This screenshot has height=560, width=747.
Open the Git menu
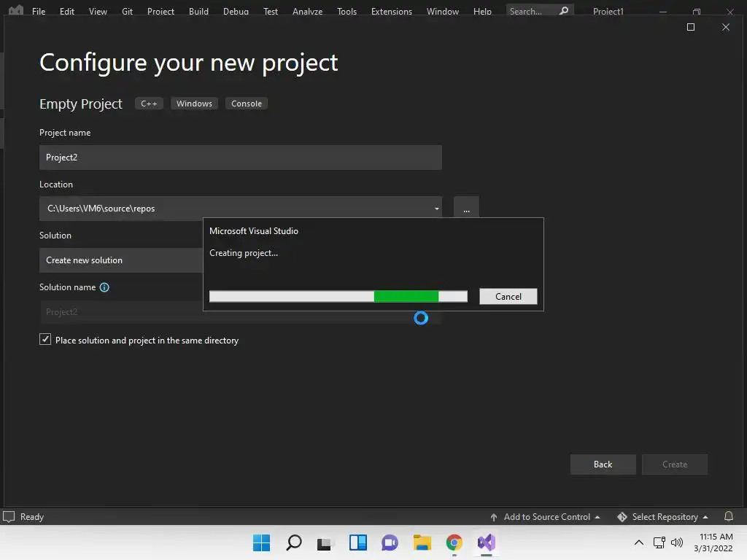point(127,11)
